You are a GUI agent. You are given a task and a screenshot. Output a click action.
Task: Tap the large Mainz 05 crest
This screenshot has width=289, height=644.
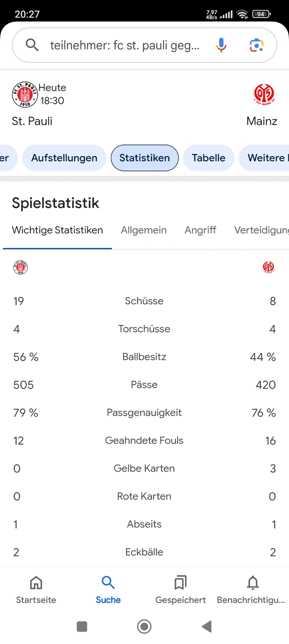[x=264, y=94]
